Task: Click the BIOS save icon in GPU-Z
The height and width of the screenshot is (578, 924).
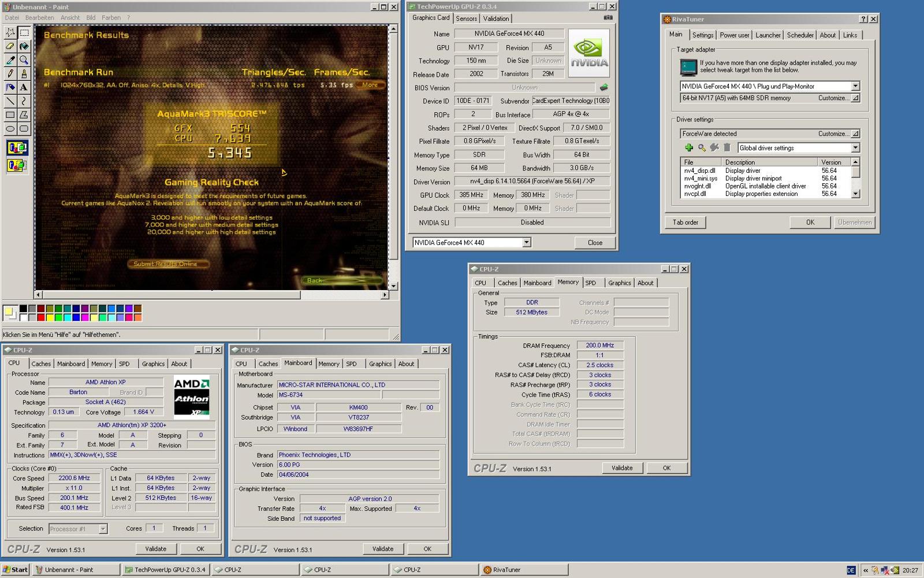Action: 604,87
